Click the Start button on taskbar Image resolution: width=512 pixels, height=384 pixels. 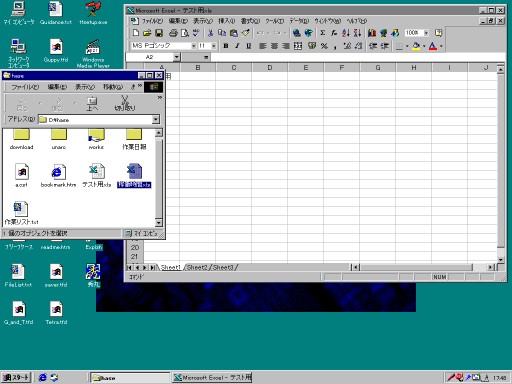point(16,378)
